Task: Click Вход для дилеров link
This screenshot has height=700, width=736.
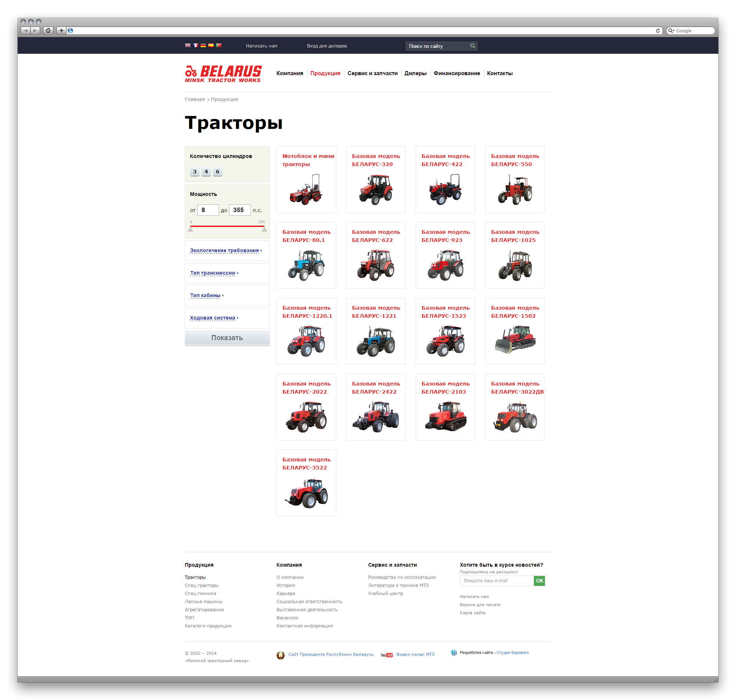Action: [x=327, y=46]
